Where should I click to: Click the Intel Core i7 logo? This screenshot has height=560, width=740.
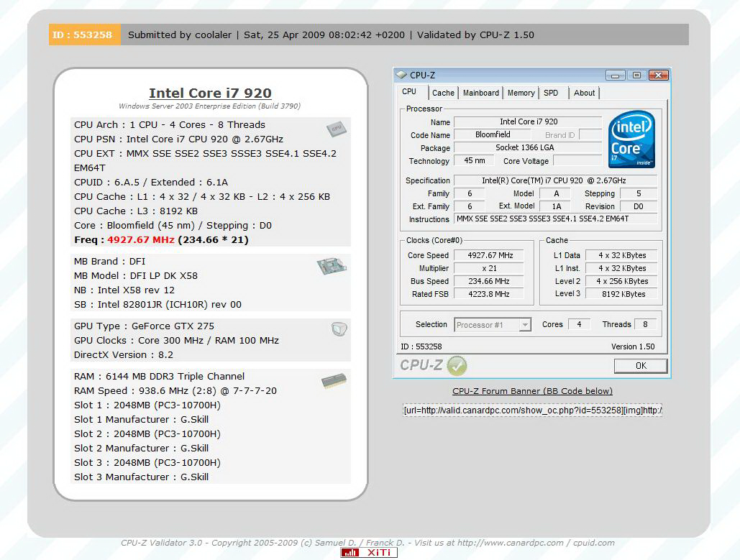(631, 139)
